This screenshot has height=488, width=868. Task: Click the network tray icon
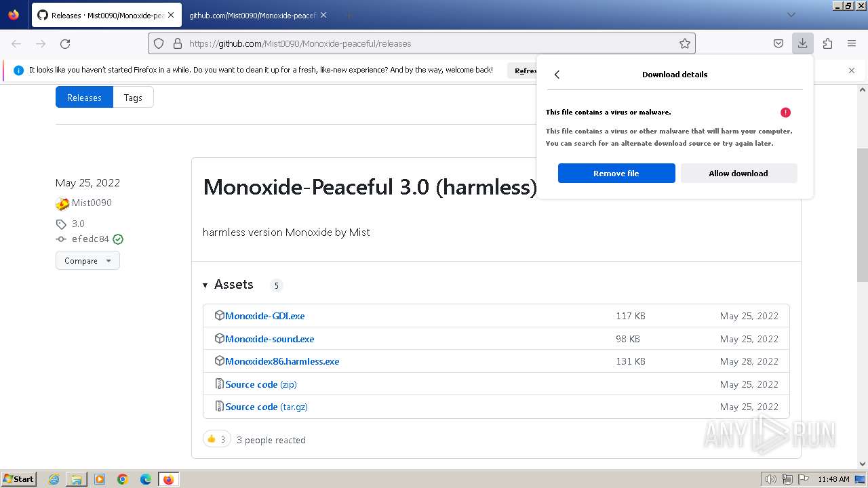point(787,479)
